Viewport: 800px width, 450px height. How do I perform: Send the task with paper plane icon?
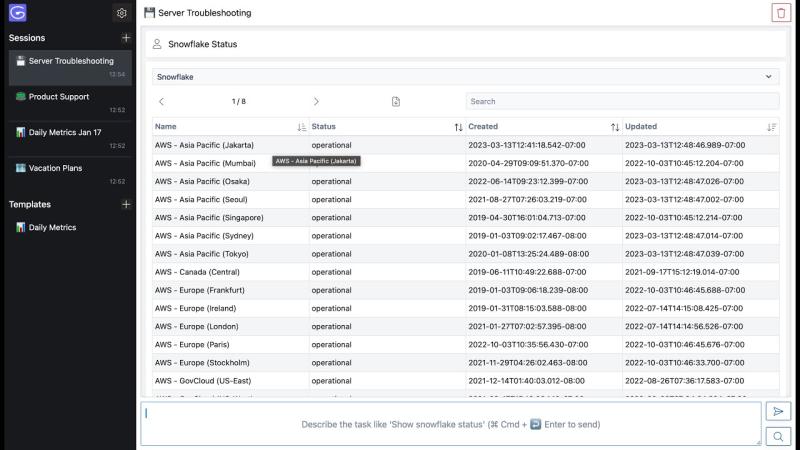coord(778,411)
